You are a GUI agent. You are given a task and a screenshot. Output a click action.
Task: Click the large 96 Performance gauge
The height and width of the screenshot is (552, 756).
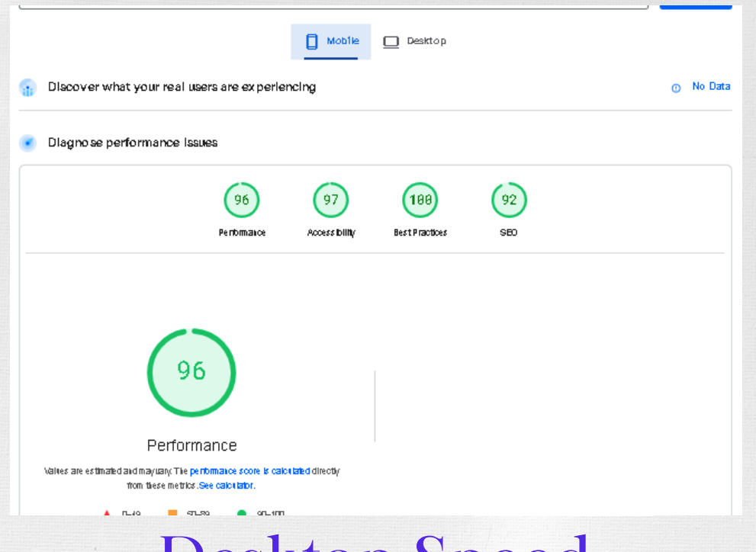tap(191, 373)
